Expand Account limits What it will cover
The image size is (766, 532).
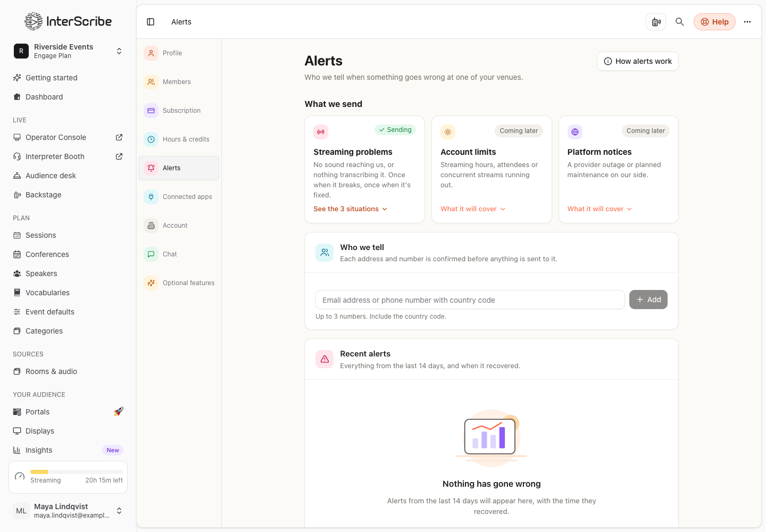pyautogui.click(x=473, y=209)
